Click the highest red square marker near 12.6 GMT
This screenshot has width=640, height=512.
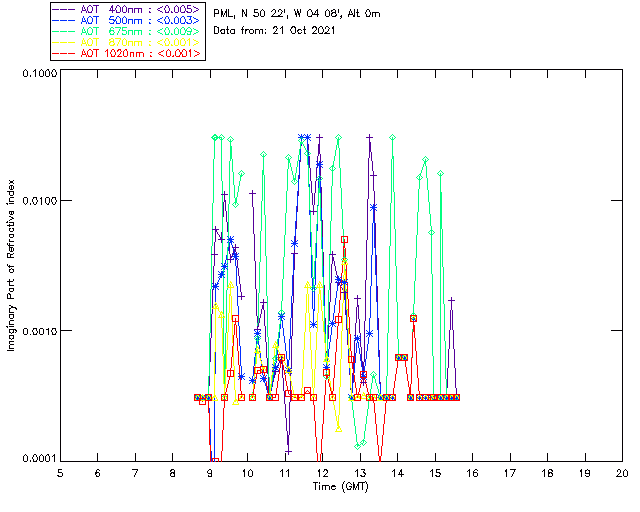point(344,240)
